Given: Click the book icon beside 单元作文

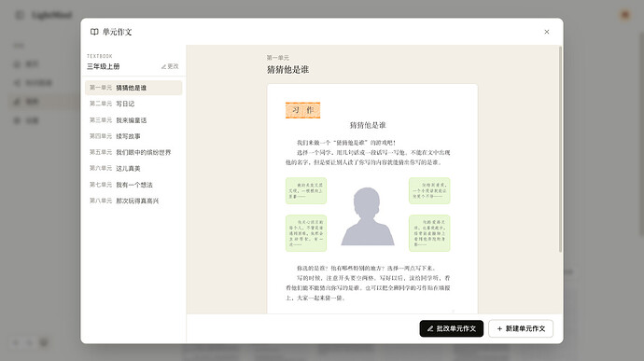Looking at the screenshot, I should click(x=94, y=32).
